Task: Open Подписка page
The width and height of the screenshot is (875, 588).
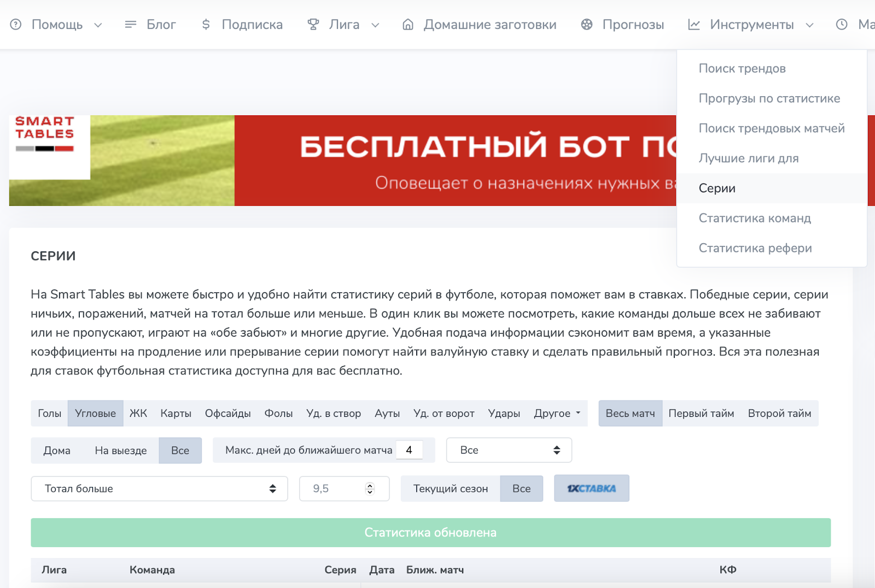Action: 252,25
